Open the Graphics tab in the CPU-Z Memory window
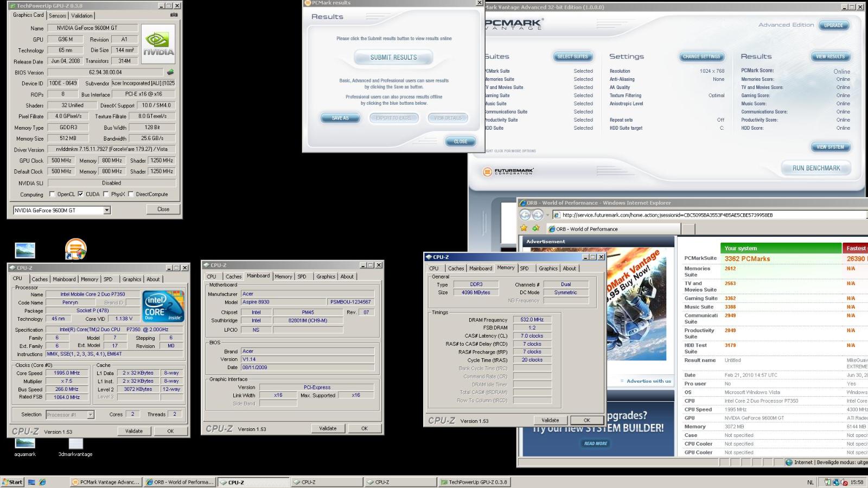 coord(548,268)
